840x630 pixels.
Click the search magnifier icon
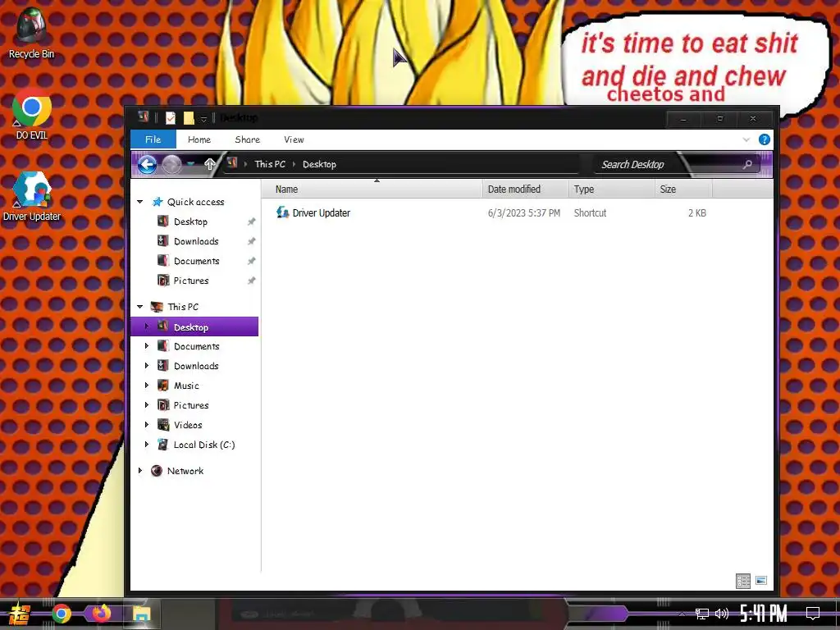click(x=748, y=164)
